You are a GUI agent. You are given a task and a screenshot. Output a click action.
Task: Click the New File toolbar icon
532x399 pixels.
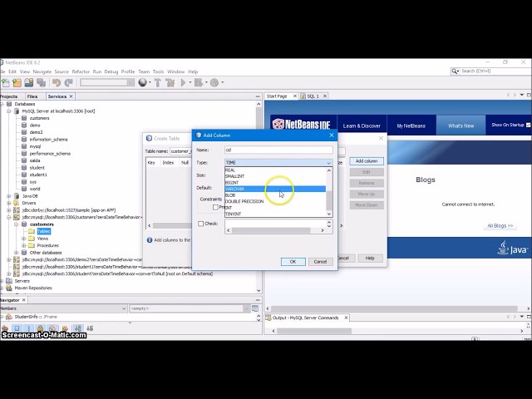coord(6,82)
